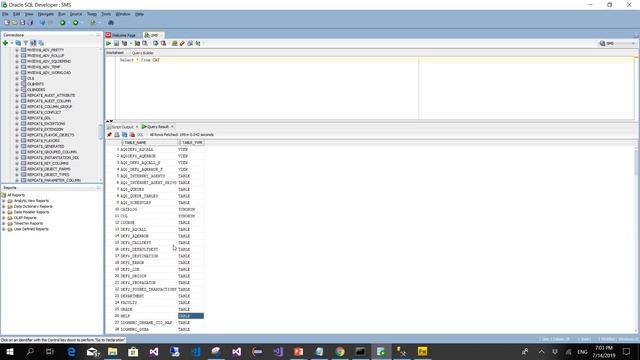Open the Edit menu
Screen dimensions: 640x360
(16, 14)
